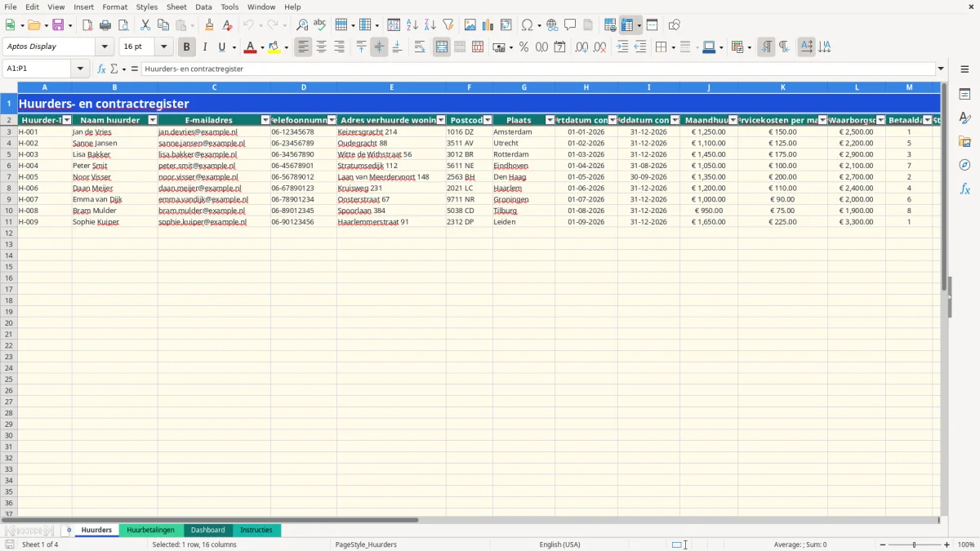Open Find and Replace icon
980x551 pixels.
pos(302,25)
